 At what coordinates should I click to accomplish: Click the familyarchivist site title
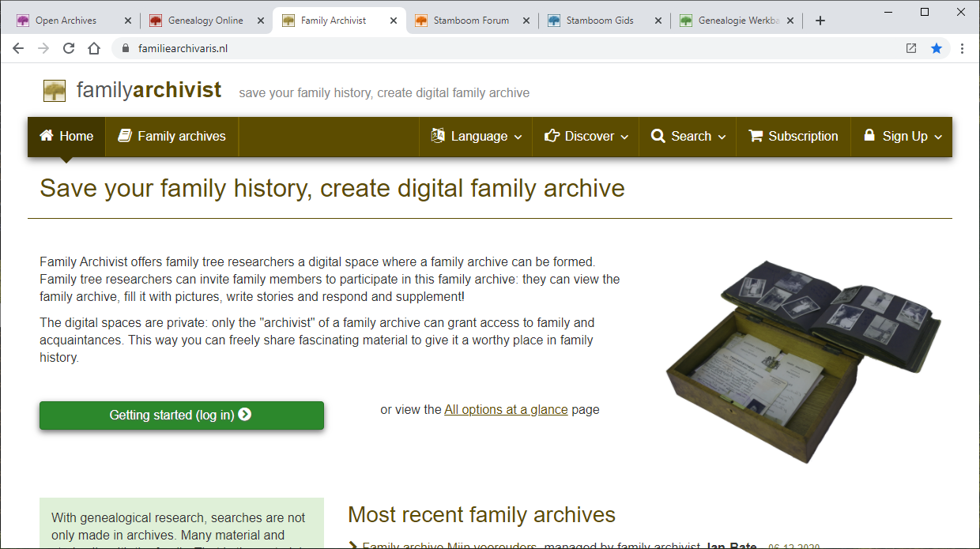(x=149, y=90)
